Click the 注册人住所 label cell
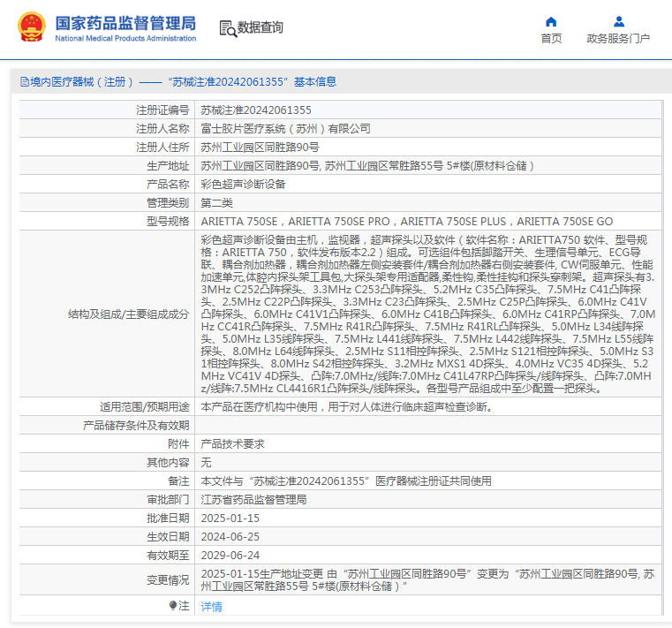The image size is (672, 628). (x=107, y=147)
